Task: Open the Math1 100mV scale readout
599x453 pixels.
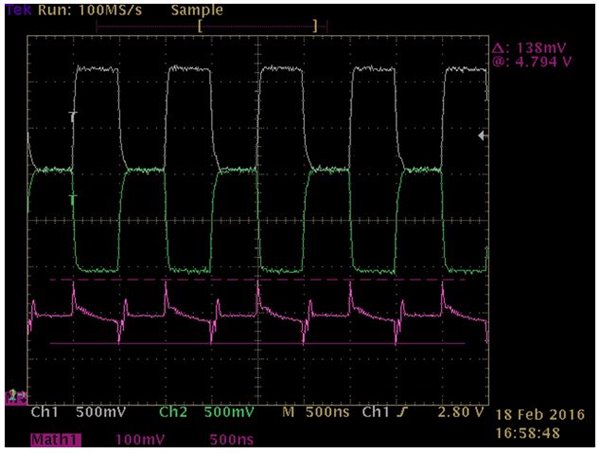Action: (x=140, y=440)
